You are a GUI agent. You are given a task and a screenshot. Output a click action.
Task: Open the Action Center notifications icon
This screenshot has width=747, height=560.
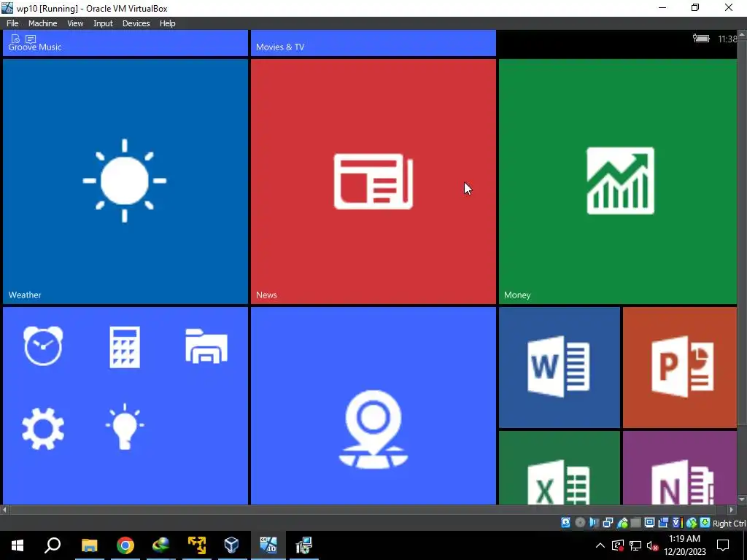coord(723,545)
